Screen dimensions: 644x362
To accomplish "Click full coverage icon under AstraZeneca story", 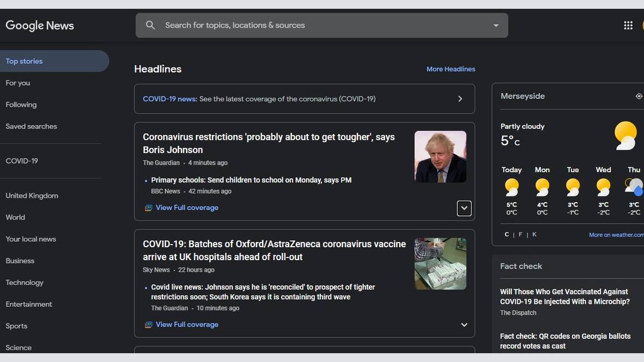I will (x=148, y=324).
